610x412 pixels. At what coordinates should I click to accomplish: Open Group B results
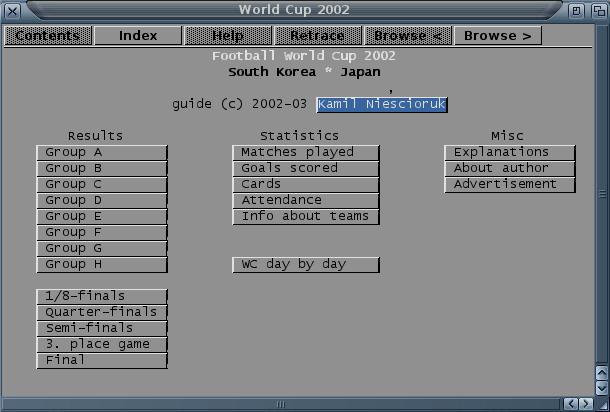tap(102, 168)
